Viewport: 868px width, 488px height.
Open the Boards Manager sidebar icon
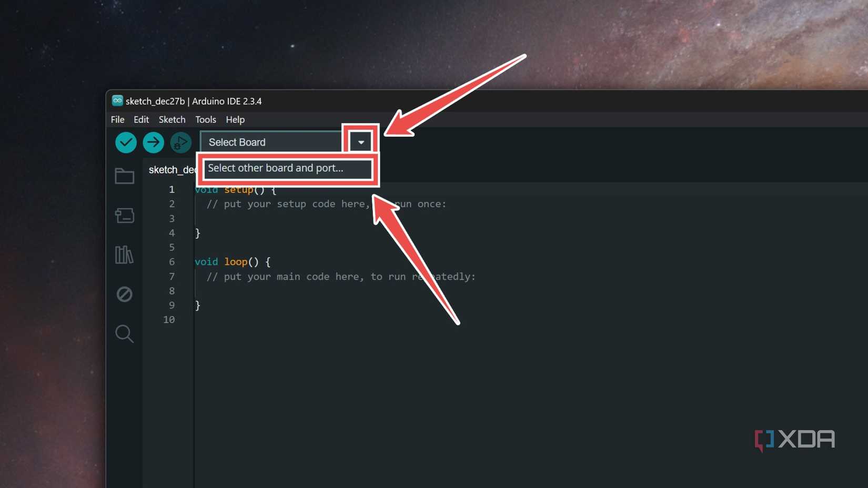pyautogui.click(x=124, y=216)
